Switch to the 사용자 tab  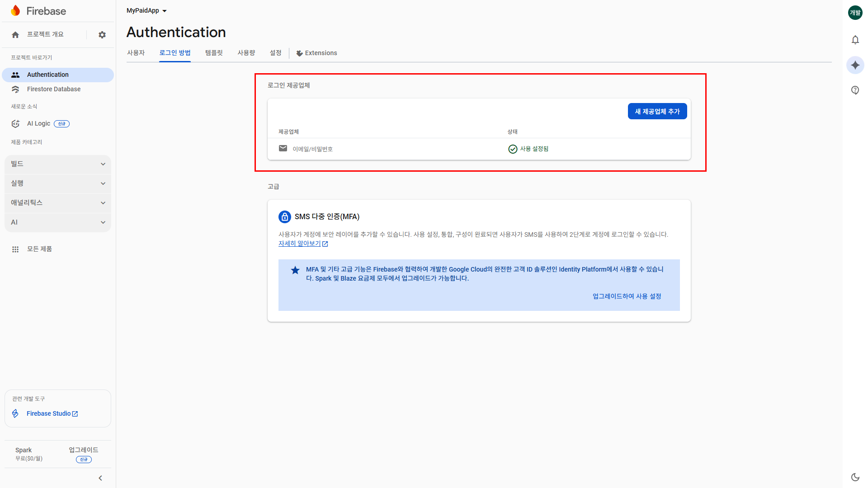point(136,53)
